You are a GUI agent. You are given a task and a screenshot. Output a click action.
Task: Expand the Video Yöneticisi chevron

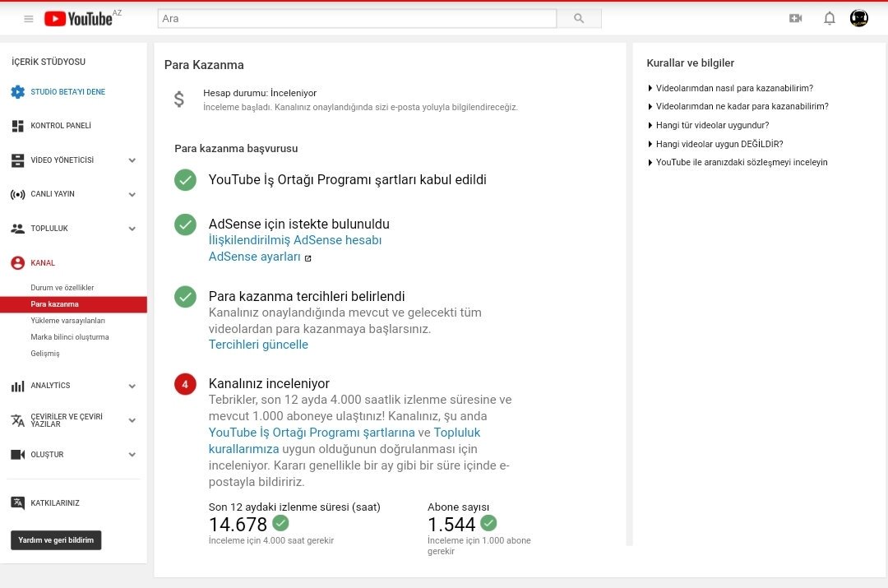[x=132, y=160]
